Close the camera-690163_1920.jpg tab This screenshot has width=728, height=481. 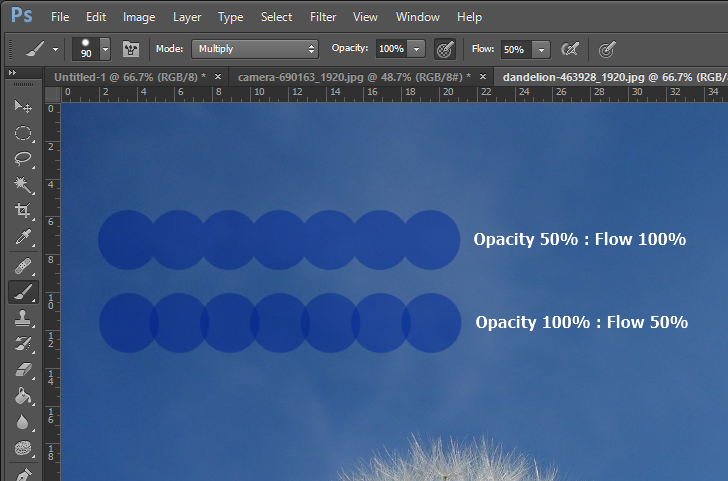click(483, 77)
